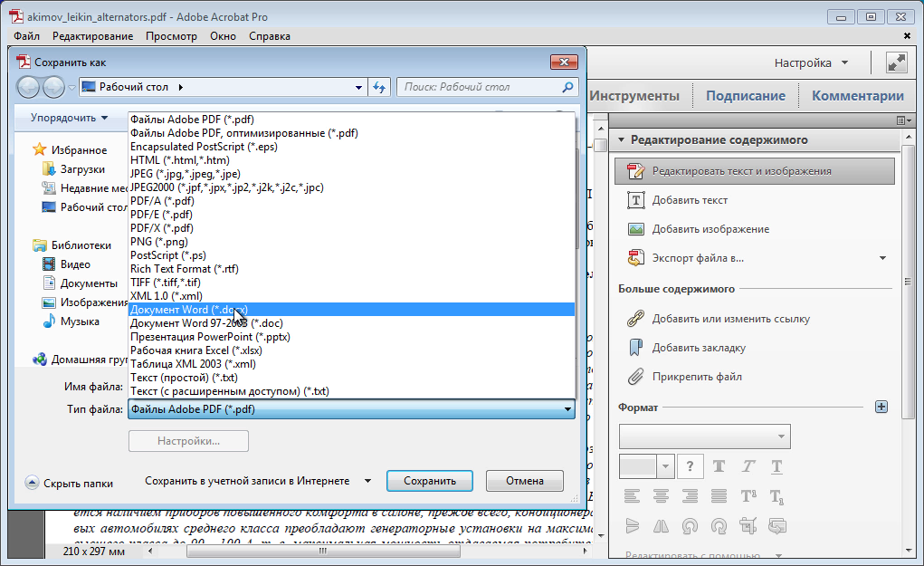The image size is (924, 566).
Task: Click the center align text icon
Action: coord(661,496)
